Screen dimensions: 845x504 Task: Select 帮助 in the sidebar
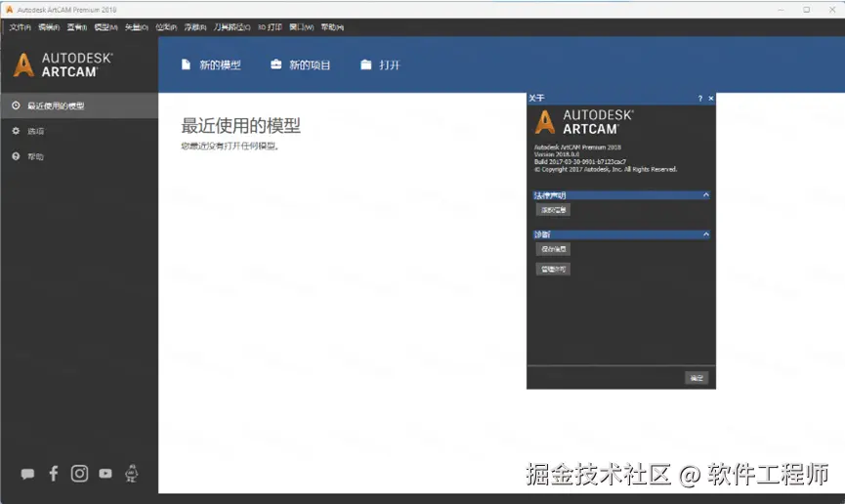tap(79, 156)
